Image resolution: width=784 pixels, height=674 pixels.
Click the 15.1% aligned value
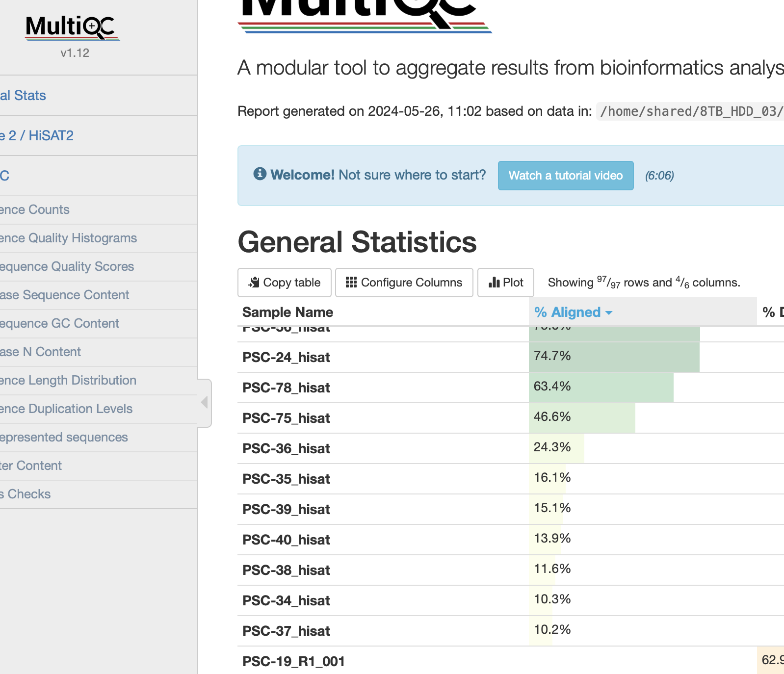[x=552, y=508]
